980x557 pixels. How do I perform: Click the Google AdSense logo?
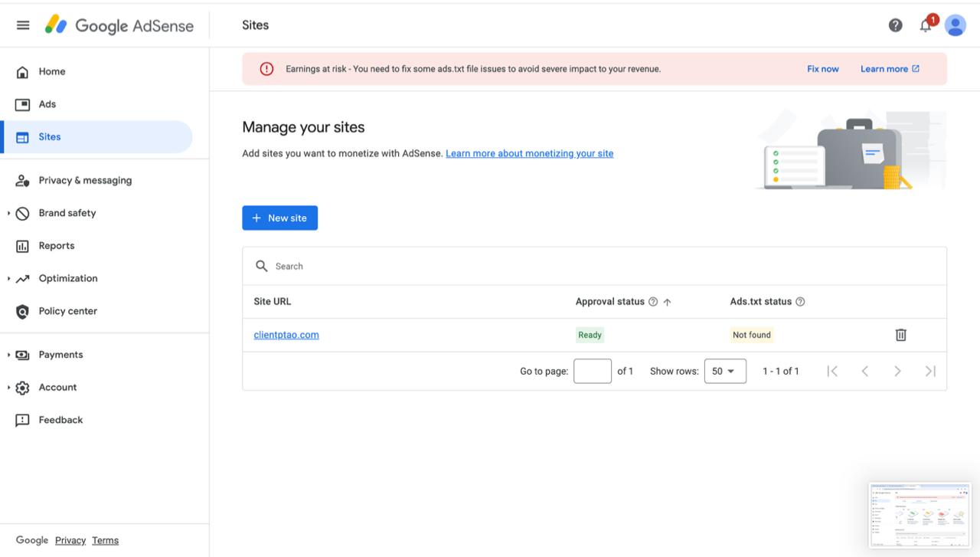(119, 25)
